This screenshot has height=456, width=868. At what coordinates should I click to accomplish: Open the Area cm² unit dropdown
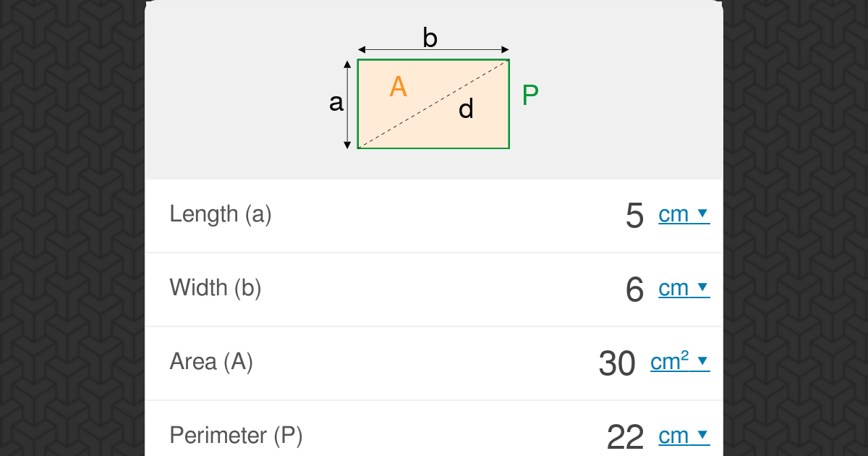pyautogui.click(x=680, y=361)
